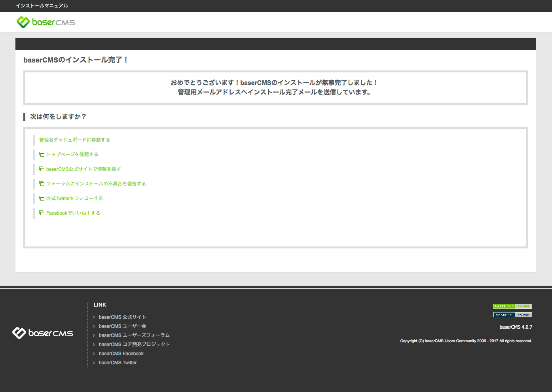Open footer link baserCMS 公式サイト
The height and width of the screenshot is (392, 552).
point(122,317)
